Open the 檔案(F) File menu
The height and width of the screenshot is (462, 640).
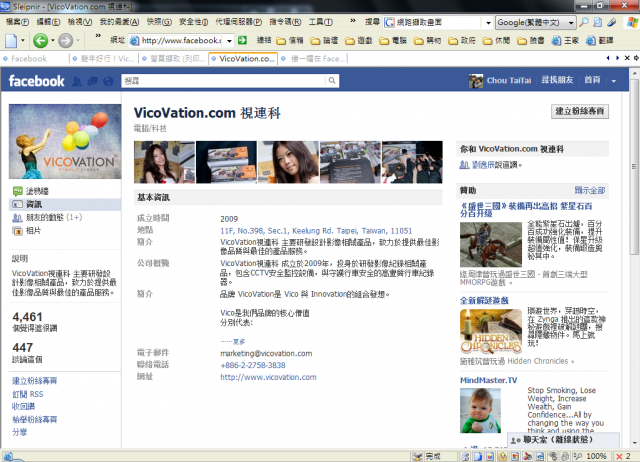[17, 22]
